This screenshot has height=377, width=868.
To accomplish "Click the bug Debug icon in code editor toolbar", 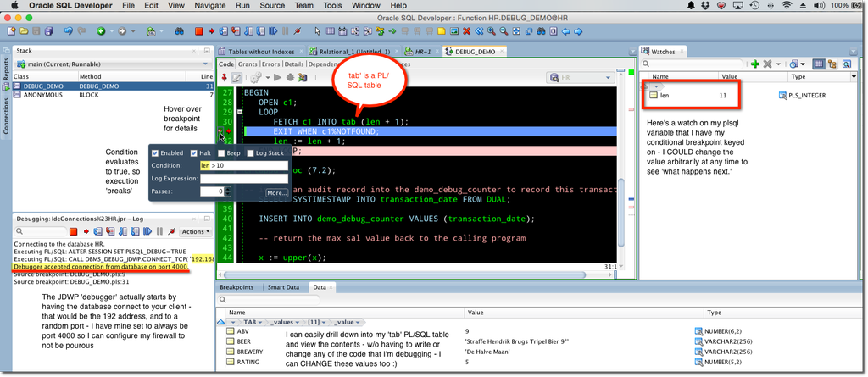I will tap(291, 77).
